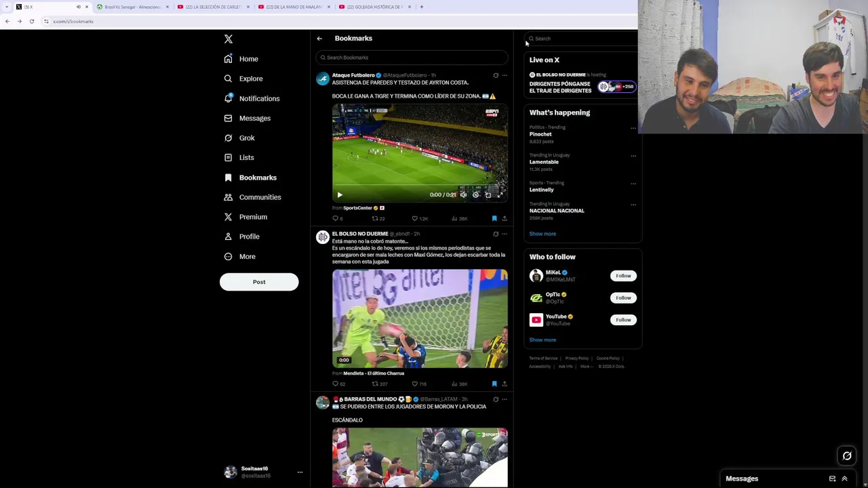This screenshot has width=868, height=488.
Task: Follow the MiKeL account
Action: click(623, 276)
